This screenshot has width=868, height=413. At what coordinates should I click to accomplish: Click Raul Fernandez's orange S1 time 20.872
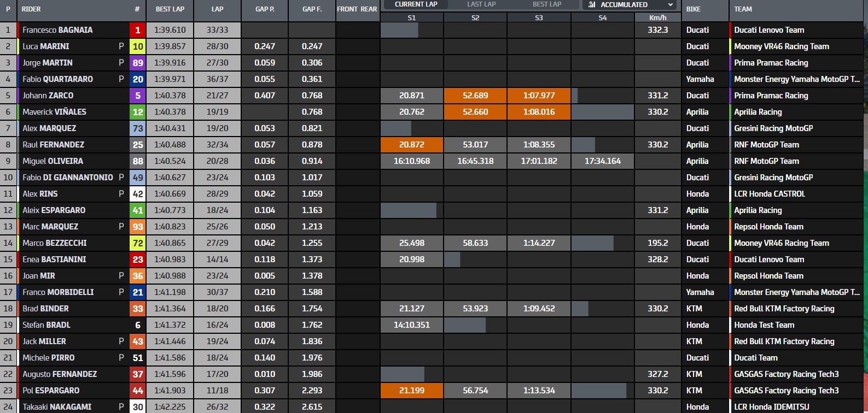click(x=412, y=145)
